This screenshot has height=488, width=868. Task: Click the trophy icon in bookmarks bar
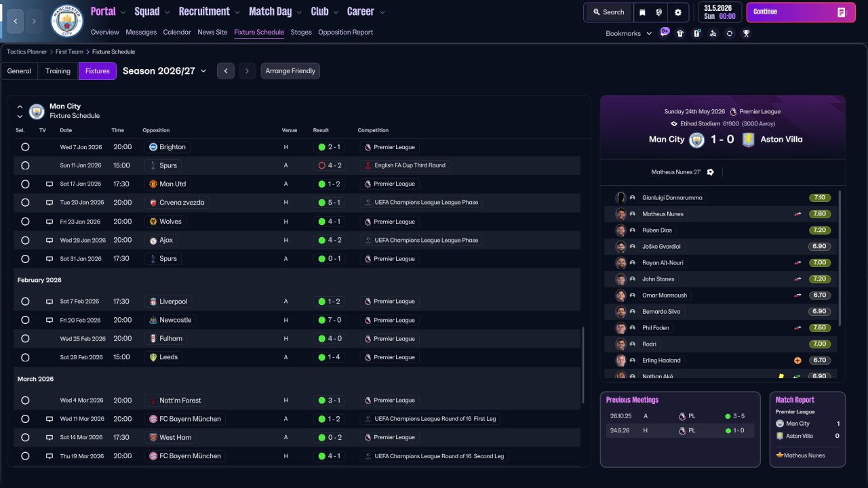tap(746, 33)
